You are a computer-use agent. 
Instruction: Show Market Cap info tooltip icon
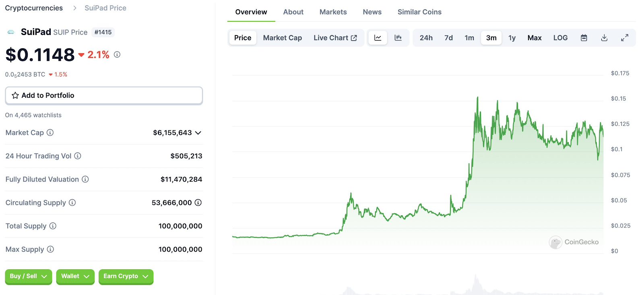tap(50, 132)
